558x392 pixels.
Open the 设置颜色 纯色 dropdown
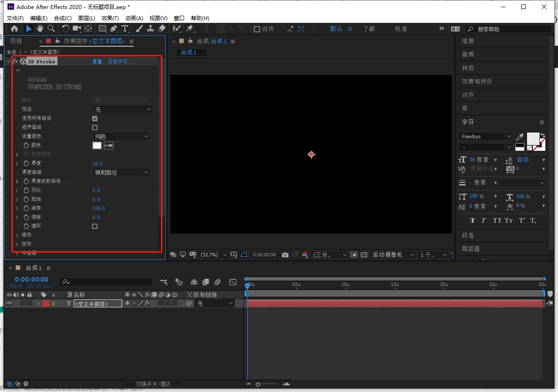pyautogui.click(x=121, y=137)
